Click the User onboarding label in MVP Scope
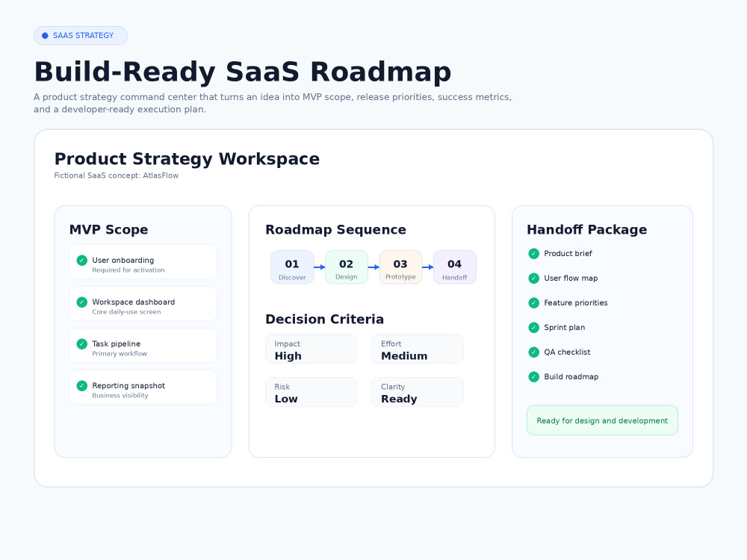The width and height of the screenshot is (747, 560). [x=123, y=261]
